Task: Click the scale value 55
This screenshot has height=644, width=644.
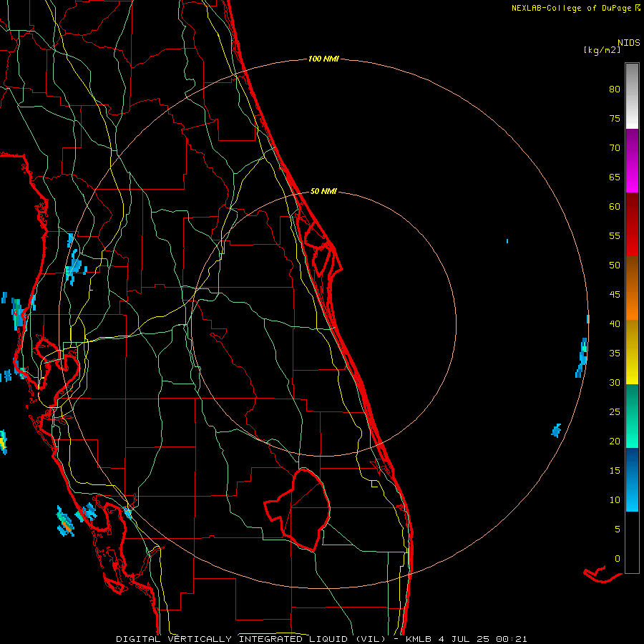Action: 615,235
